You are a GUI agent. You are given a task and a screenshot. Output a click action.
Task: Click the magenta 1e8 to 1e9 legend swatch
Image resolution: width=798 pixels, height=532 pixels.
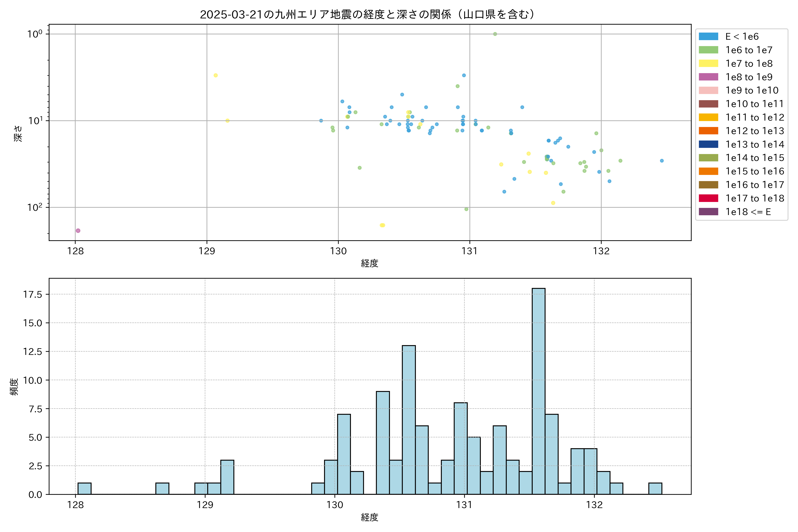pos(708,77)
